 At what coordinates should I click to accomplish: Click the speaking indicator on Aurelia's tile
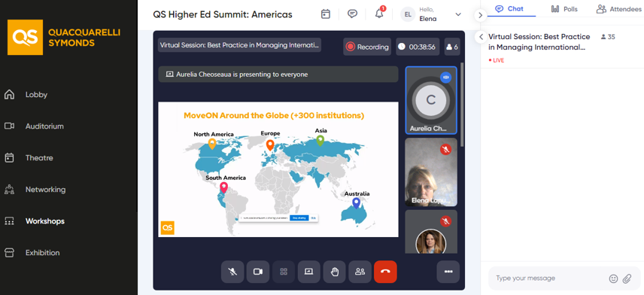coord(445,77)
